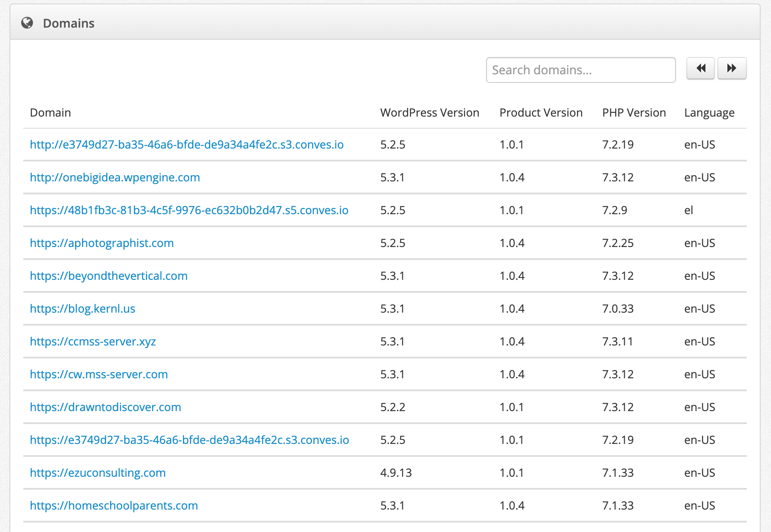Click the PHP Version column header
This screenshot has width=771, height=532.
(x=634, y=113)
